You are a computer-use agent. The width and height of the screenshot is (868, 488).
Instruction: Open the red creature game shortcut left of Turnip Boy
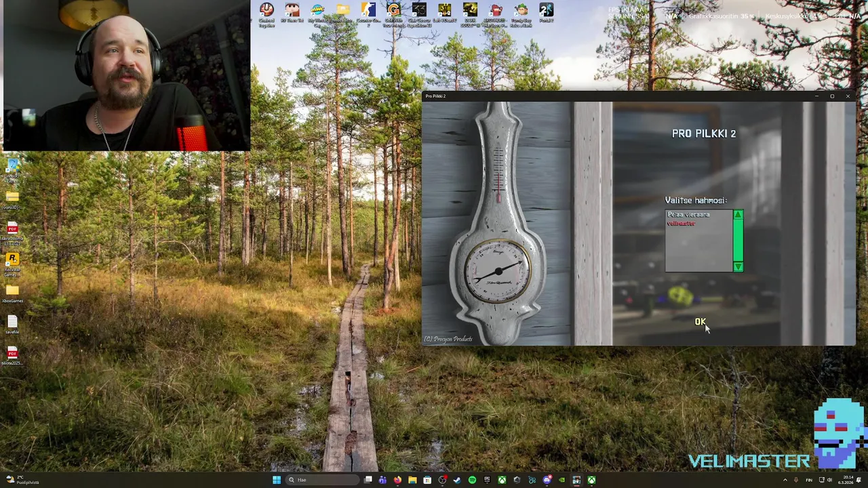(x=495, y=14)
